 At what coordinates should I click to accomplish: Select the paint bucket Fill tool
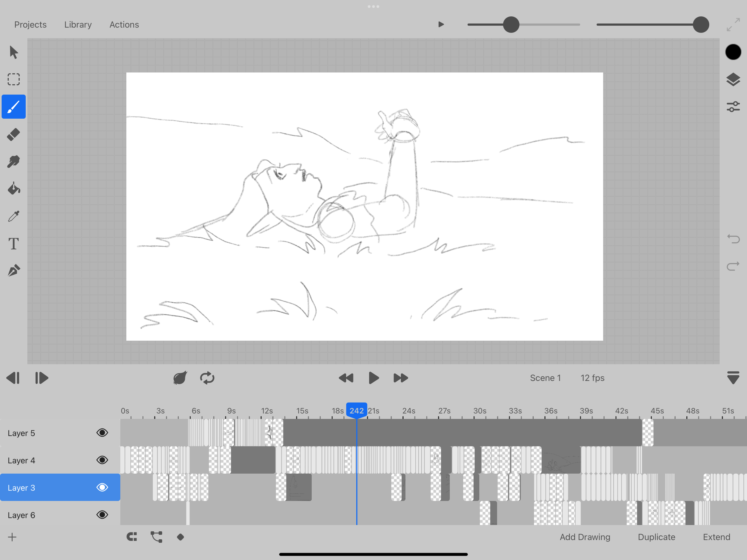pos(13,189)
